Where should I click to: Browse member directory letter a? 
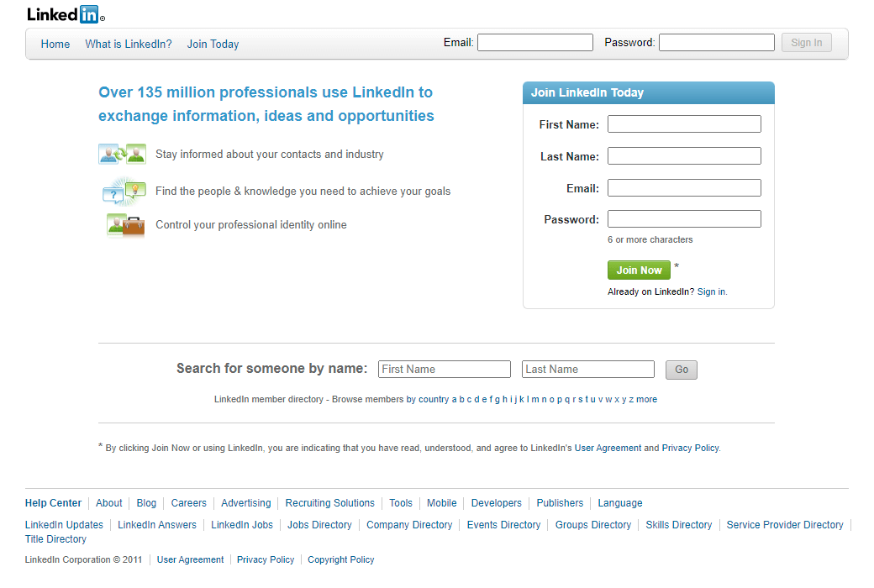(455, 399)
